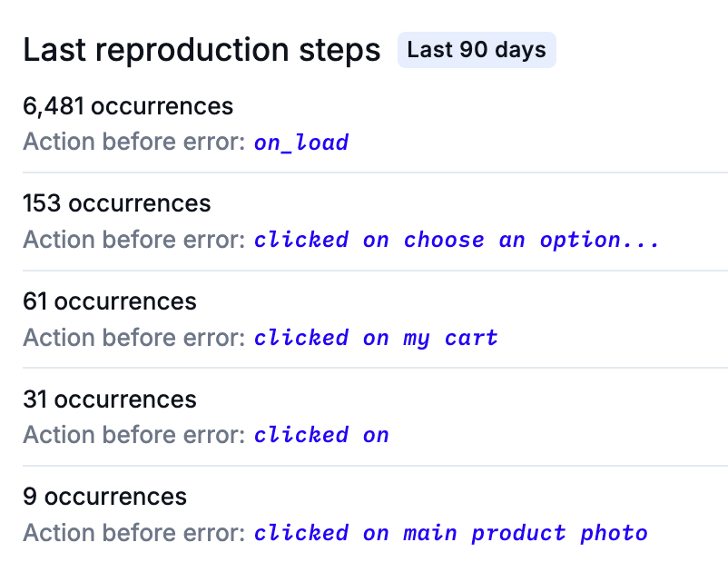Viewport: 728px width, 572px height.
Task: Click the Last 90 days badge
Action: 477,50
